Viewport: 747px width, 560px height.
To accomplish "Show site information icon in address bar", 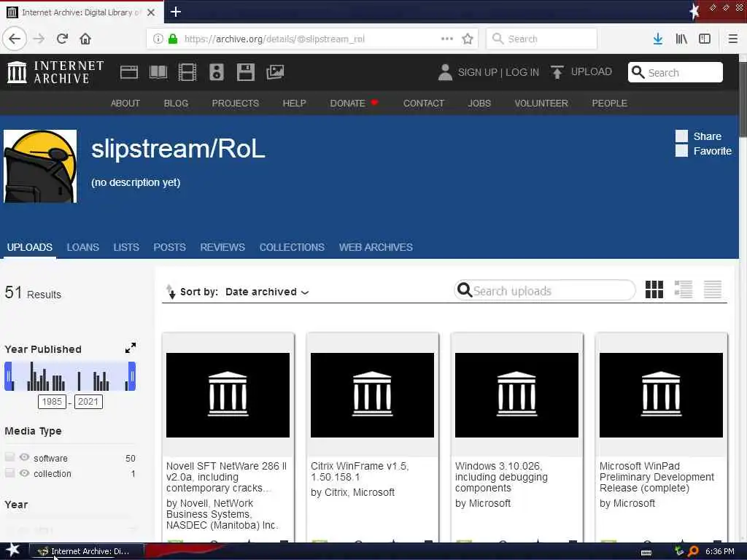I will click(158, 39).
